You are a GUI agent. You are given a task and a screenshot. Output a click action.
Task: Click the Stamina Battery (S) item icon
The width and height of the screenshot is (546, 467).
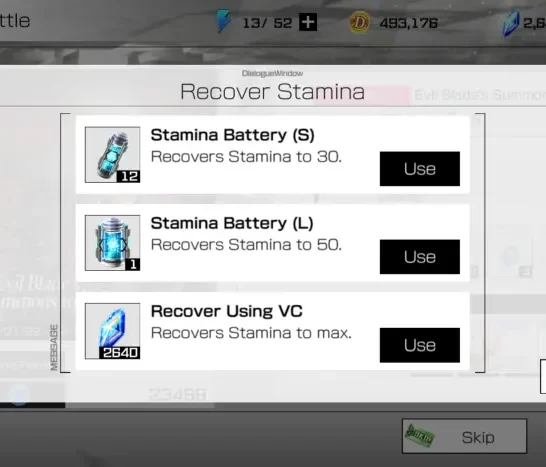pos(112,155)
